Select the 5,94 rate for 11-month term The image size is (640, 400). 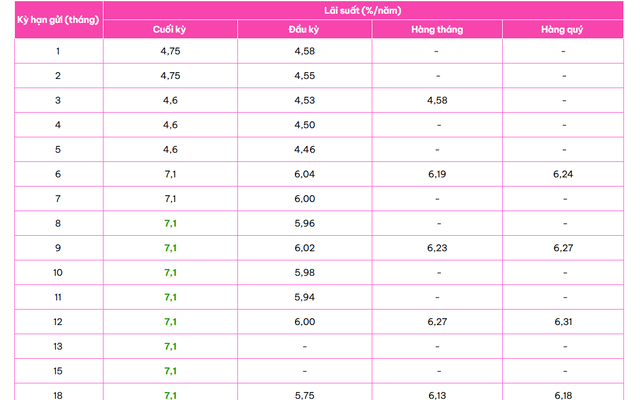pyautogui.click(x=304, y=297)
